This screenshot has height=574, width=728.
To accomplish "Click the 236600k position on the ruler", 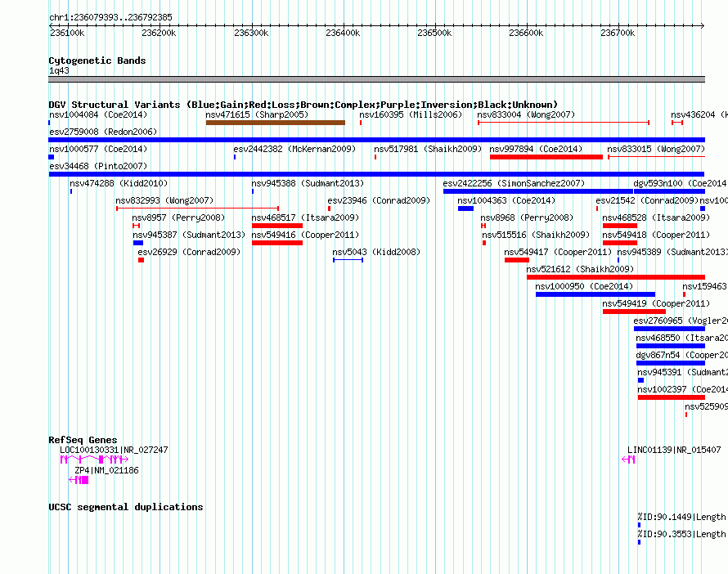I will [526, 33].
